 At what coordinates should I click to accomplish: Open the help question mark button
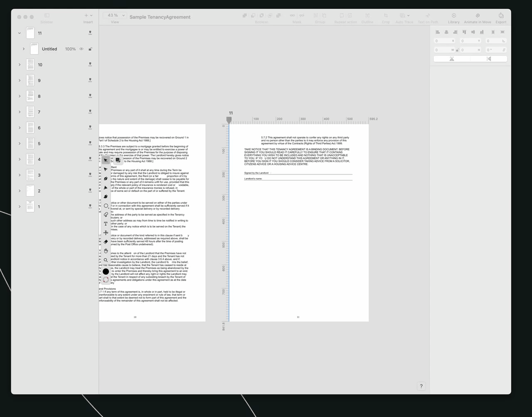[421, 386]
